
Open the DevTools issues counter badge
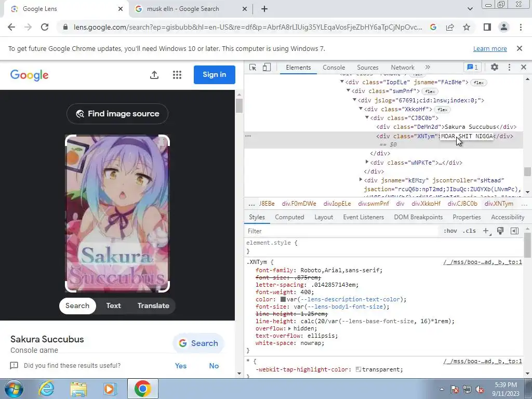point(473,67)
